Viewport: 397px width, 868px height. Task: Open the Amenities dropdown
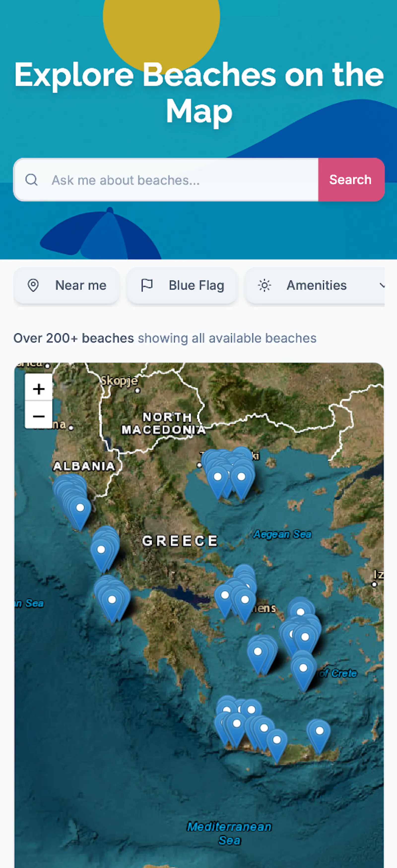[x=315, y=285]
